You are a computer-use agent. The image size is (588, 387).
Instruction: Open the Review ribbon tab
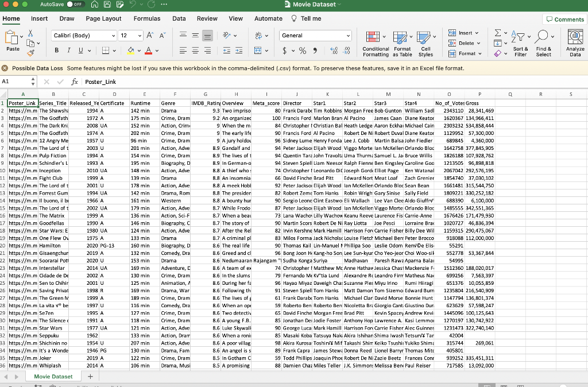coord(207,18)
